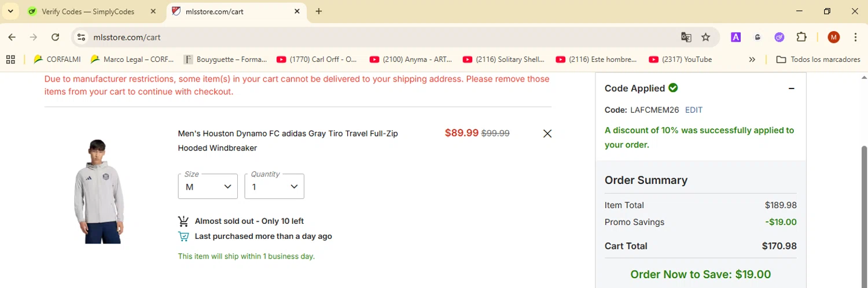The height and width of the screenshot is (288, 868).
Task: Open the bookmarks apps grid icon
Action: click(10, 59)
